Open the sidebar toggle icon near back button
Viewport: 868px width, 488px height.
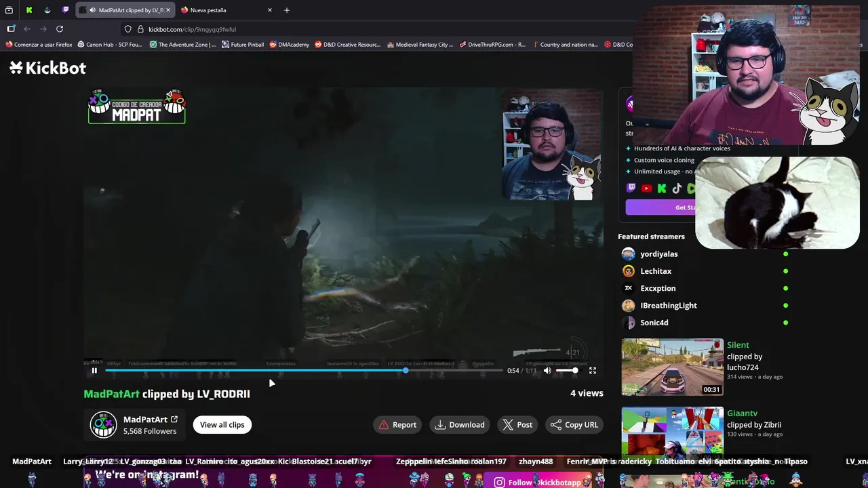tap(11, 29)
